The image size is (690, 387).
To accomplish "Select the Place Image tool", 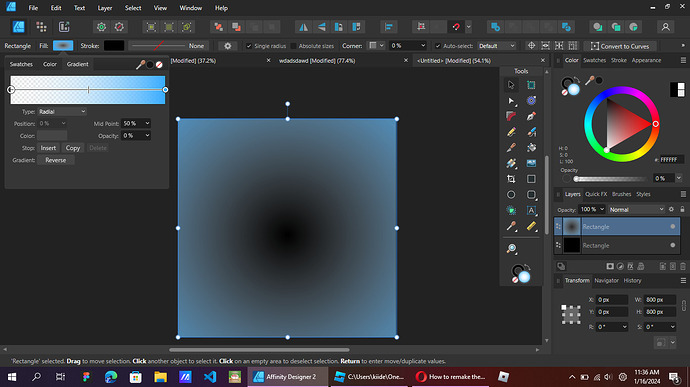I will 531,163.
